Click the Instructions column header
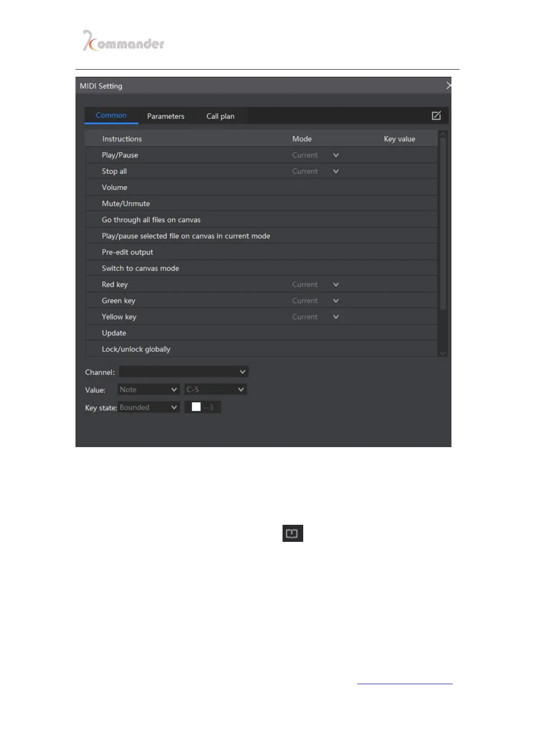The height and width of the screenshot is (756, 535). (122, 139)
